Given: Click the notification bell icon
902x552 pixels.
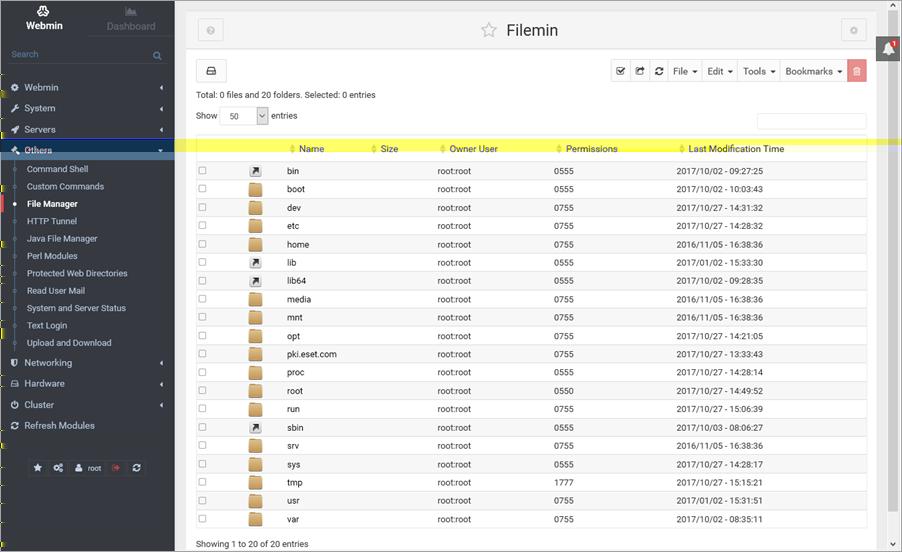Looking at the screenshot, I should click(888, 48).
